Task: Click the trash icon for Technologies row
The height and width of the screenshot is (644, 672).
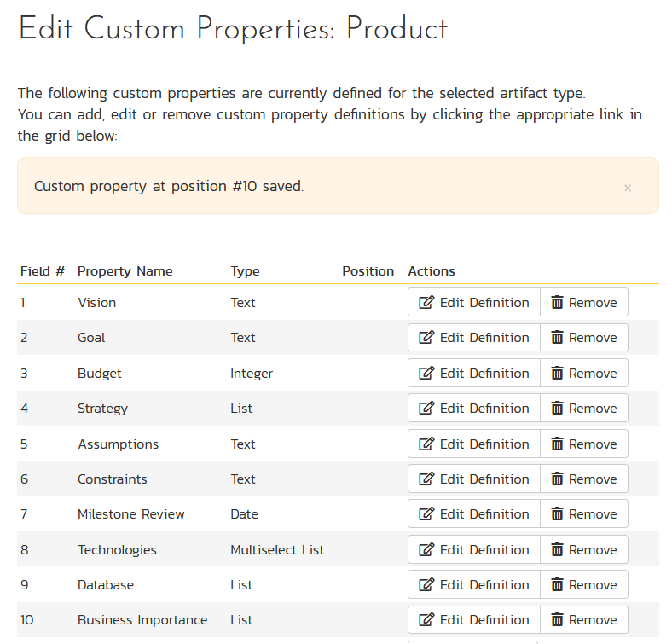Action: click(x=558, y=550)
